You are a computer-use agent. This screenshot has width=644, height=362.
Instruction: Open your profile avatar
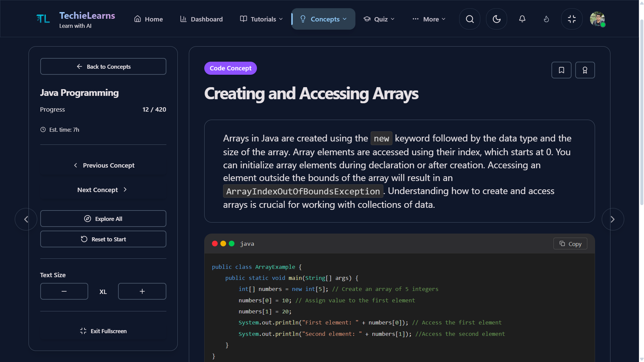pos(598,19)
